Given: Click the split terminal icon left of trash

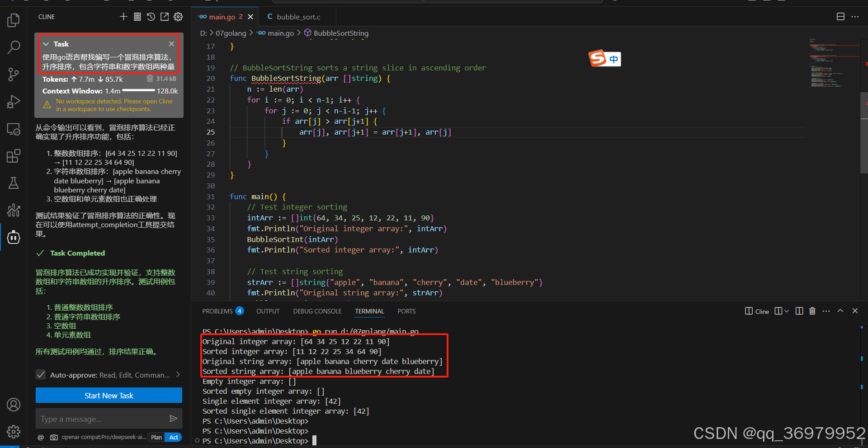Looking at the screenshot, I should [x=799, y=311].
